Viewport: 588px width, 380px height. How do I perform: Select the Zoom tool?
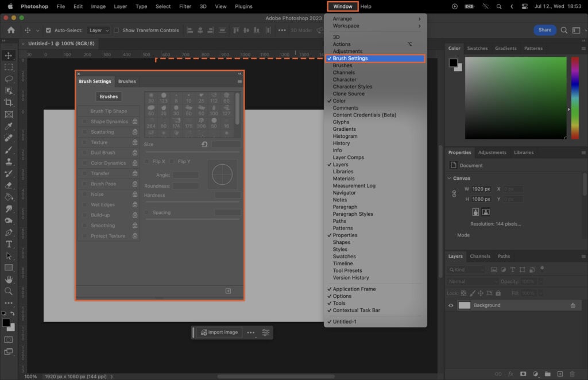(x=7, y=290)
